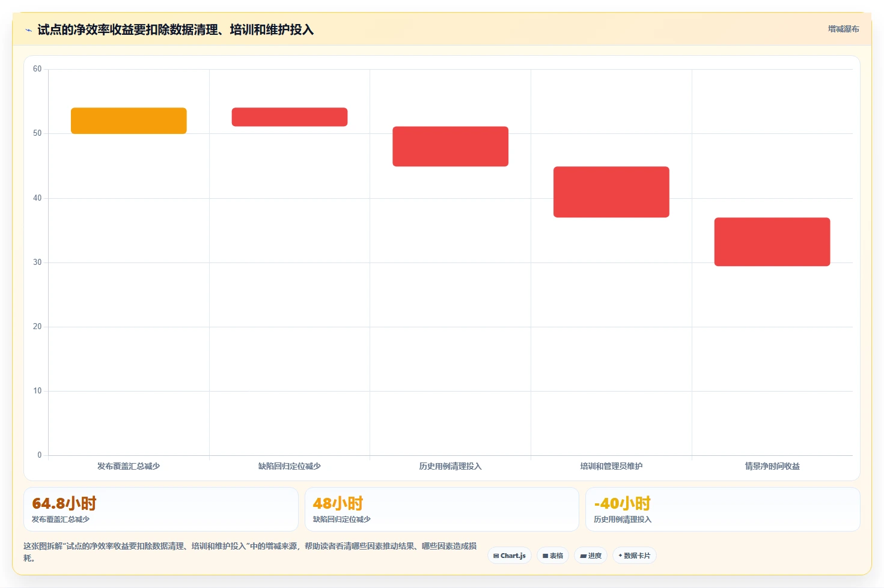Click the red 缺陷回归定位减少 bar
Screen dimensions: 884x588
click(290, 117)
